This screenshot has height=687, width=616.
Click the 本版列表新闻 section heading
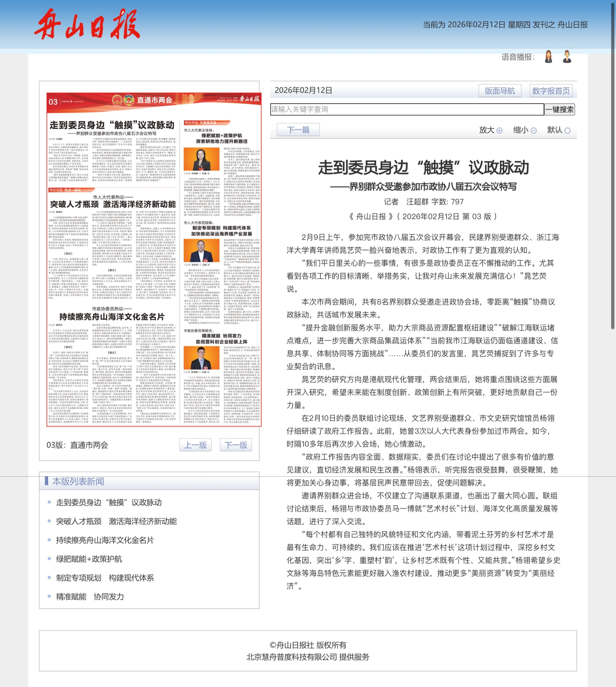point(78,481)
